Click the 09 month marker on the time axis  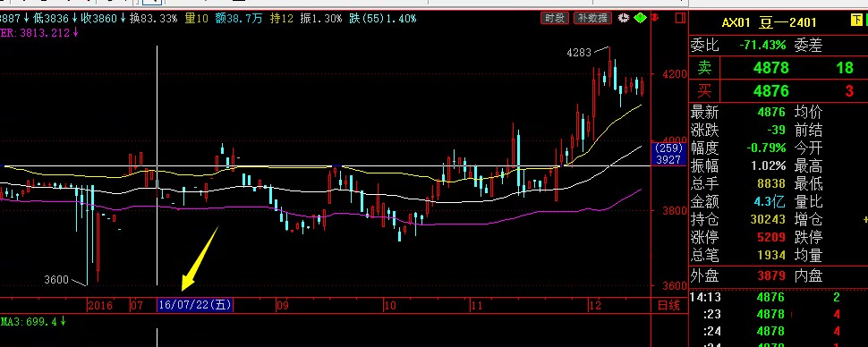click(x=282, y=306)
